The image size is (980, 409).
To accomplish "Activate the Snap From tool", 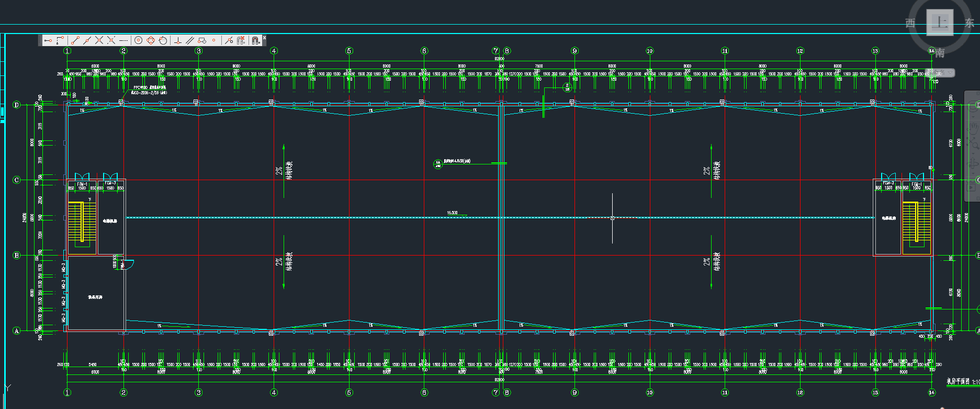I will pos(60,40).
